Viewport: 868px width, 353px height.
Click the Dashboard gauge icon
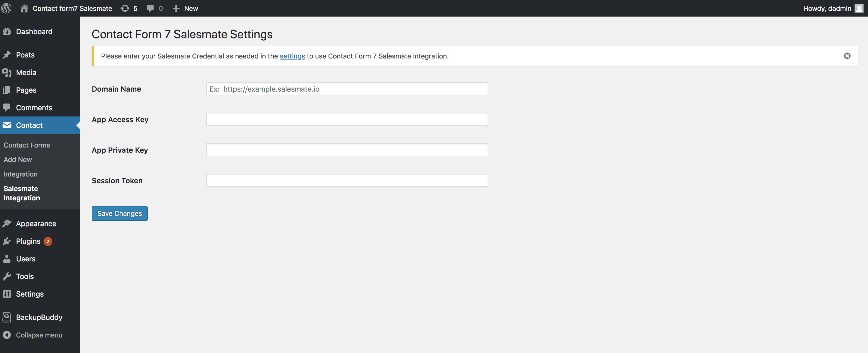pyautogui.click(x=7, y=32)
